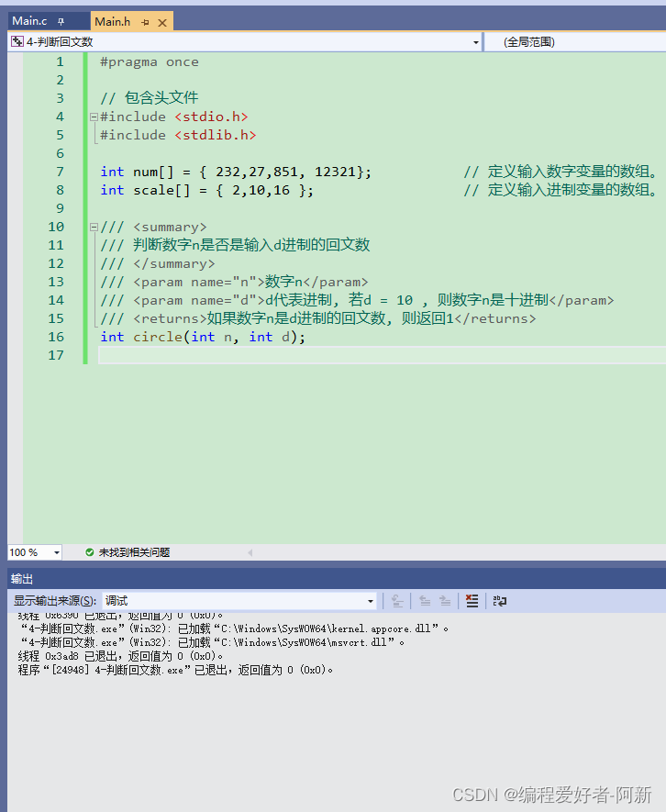The height and width of the screenshot is (812, 666).
Task: Click the 判断数字n是否是输入d进制的回文数 comment
Action: tap(251, 245)
